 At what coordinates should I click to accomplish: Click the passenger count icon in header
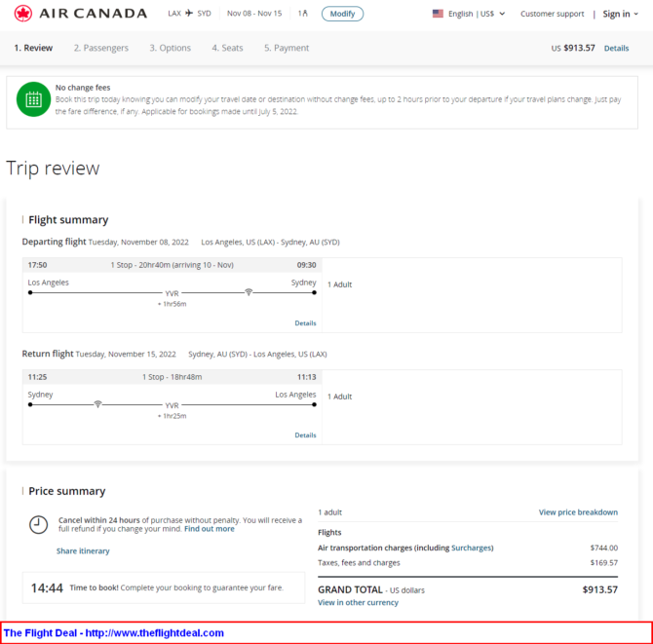305,14
